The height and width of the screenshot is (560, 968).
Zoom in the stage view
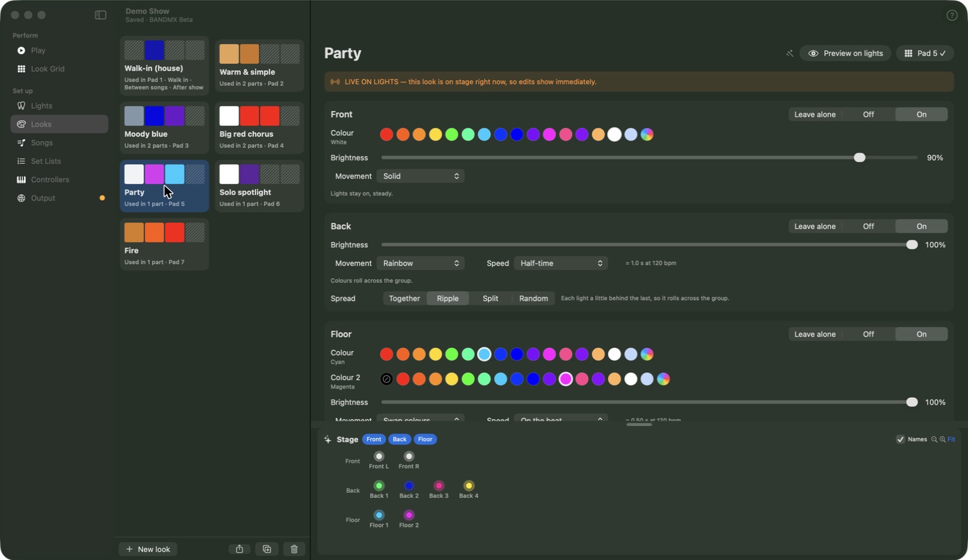943,439
